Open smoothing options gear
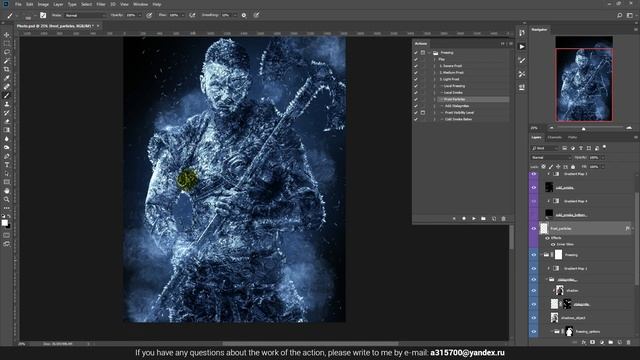 (x=244, y=15)
